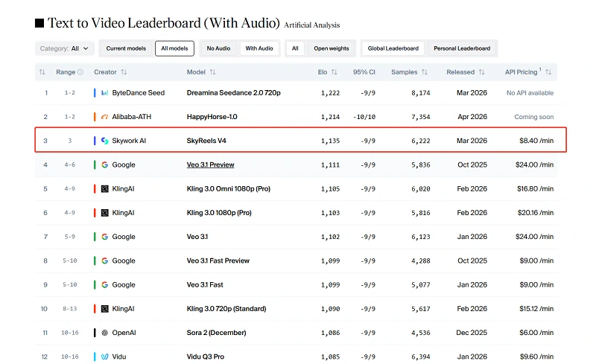Image resolution: width=596 pixels, height=364 pixels.
Task: Click the $8.40 /min price
Action: coord(536,141)
